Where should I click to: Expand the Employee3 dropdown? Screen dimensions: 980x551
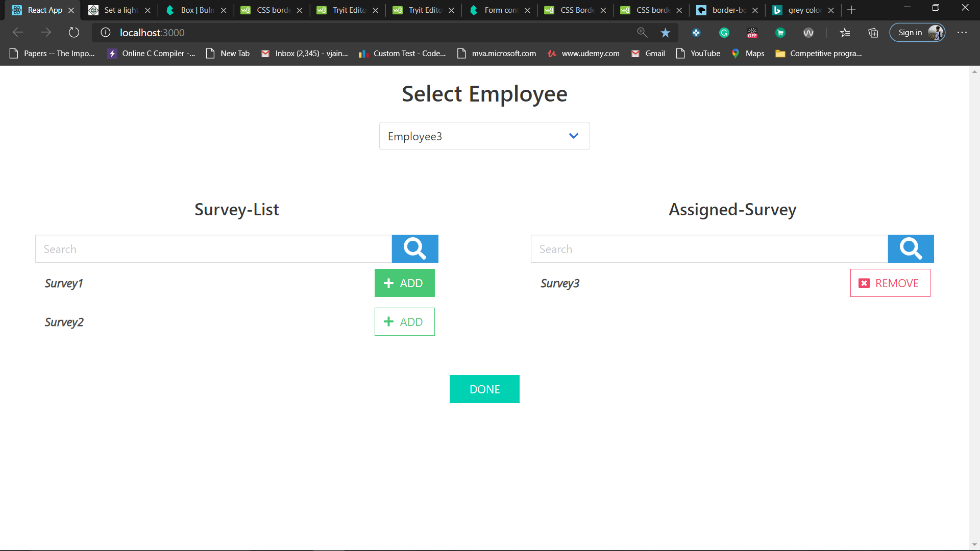pos(484,136)
